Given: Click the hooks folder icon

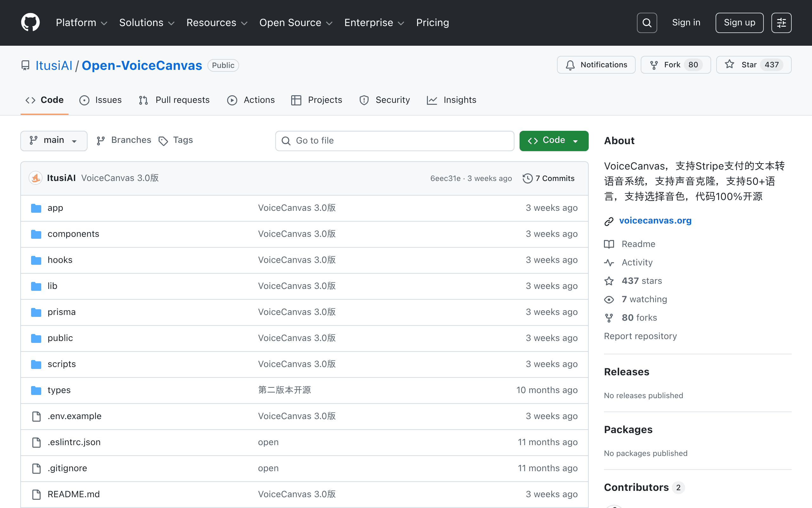Looking at the screenshot, I should (x=36, y=260).
